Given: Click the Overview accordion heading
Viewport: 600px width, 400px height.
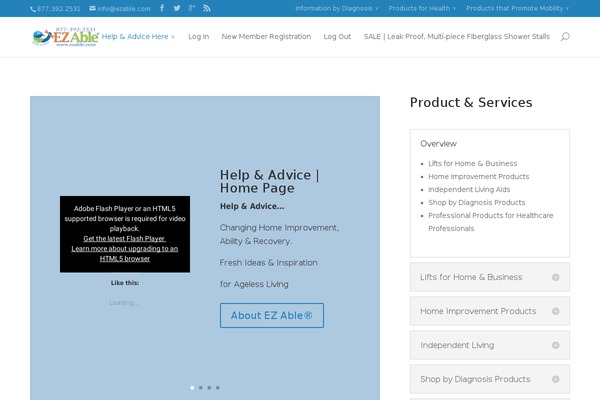Looking at the screenshot, I should click(x=439, y=144).
